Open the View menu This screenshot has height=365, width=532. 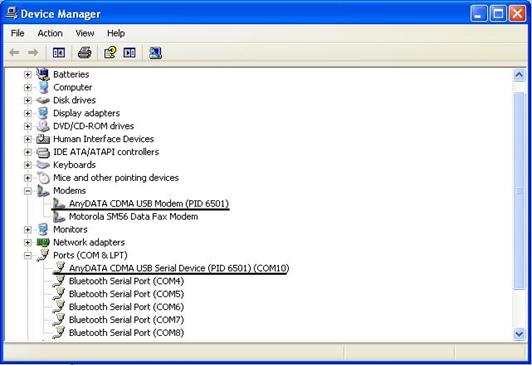coord(85,33)
